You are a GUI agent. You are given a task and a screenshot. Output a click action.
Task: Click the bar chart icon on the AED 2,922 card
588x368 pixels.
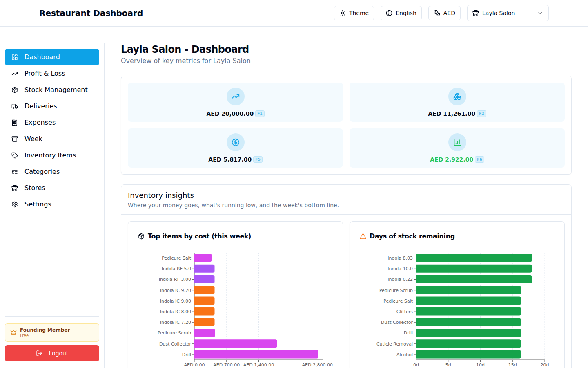tap(457, 142)
